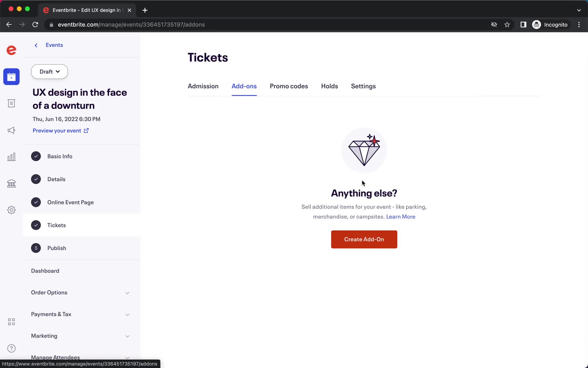The width and height of the screenshot is (588, 368).
Task: Click the Basic Info checkmark toggle
Action: coord(36,156)
